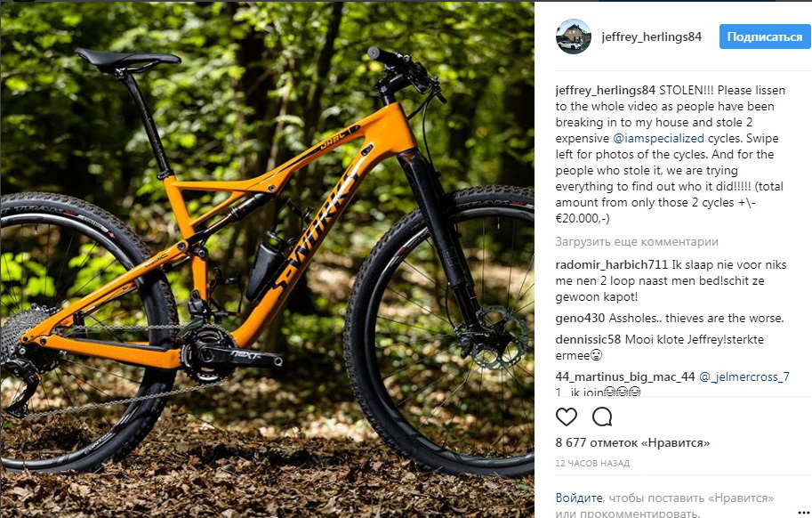This screenshot has width=812, height=518.
Task: Click the emoji in the dennissic58 comment
Action: pyautogui.click(x=596, y=355)
